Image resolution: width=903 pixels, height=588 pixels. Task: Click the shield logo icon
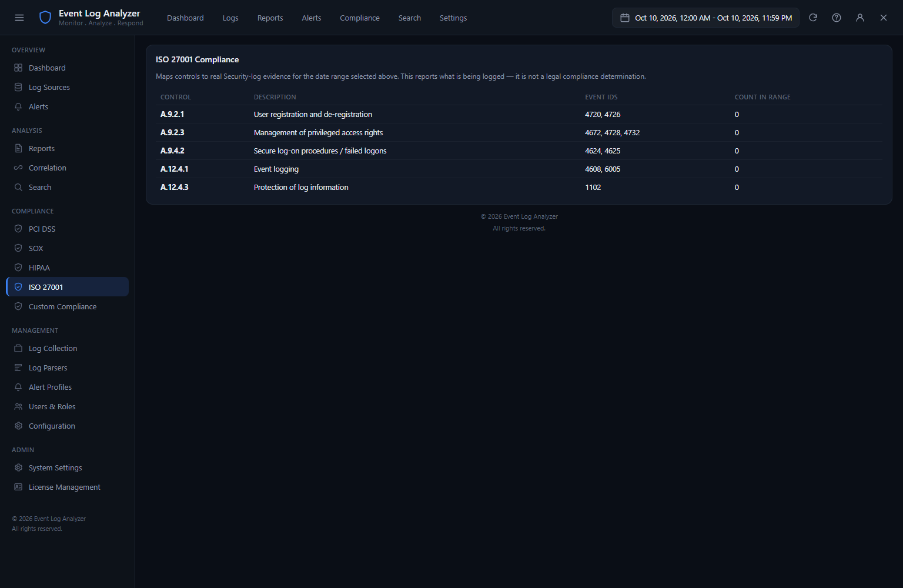pyautogui.click(x=45, y=18)
